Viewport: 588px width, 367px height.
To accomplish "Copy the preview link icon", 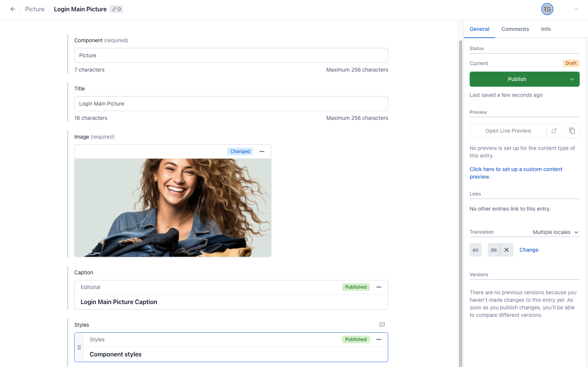I will point(572,131).
